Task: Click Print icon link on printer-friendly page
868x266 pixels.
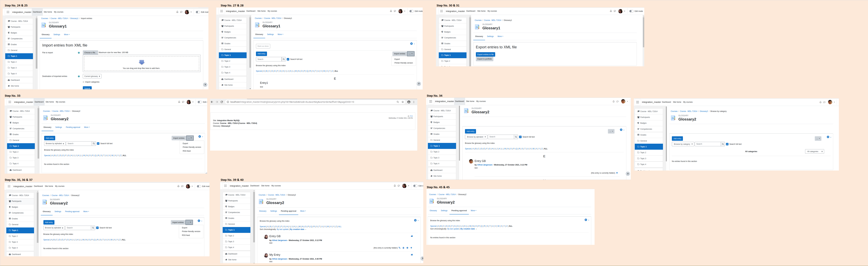Action: pyautogui.click(x=410, y=116)
